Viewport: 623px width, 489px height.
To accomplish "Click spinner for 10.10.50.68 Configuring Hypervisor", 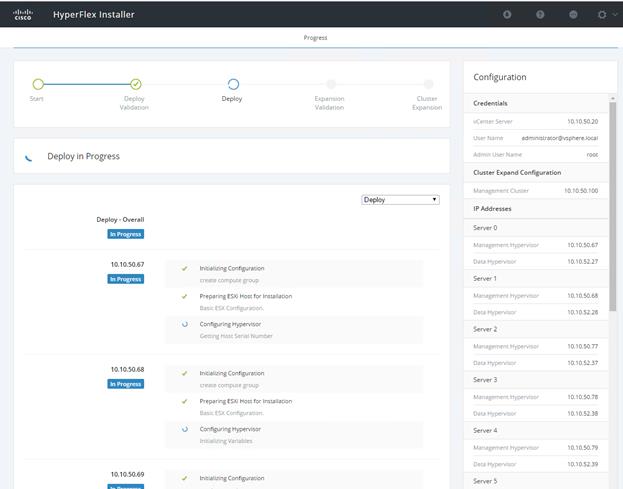I will coord(185,429).
